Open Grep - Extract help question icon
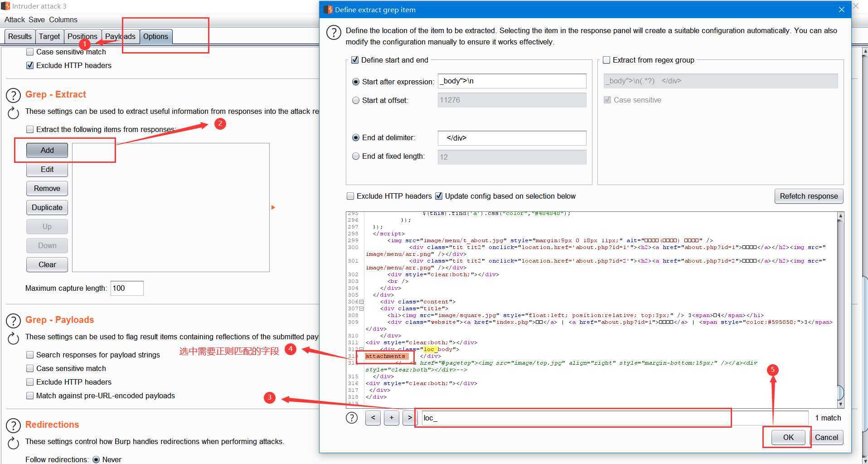The image size is (868, 464). point(14,95)
